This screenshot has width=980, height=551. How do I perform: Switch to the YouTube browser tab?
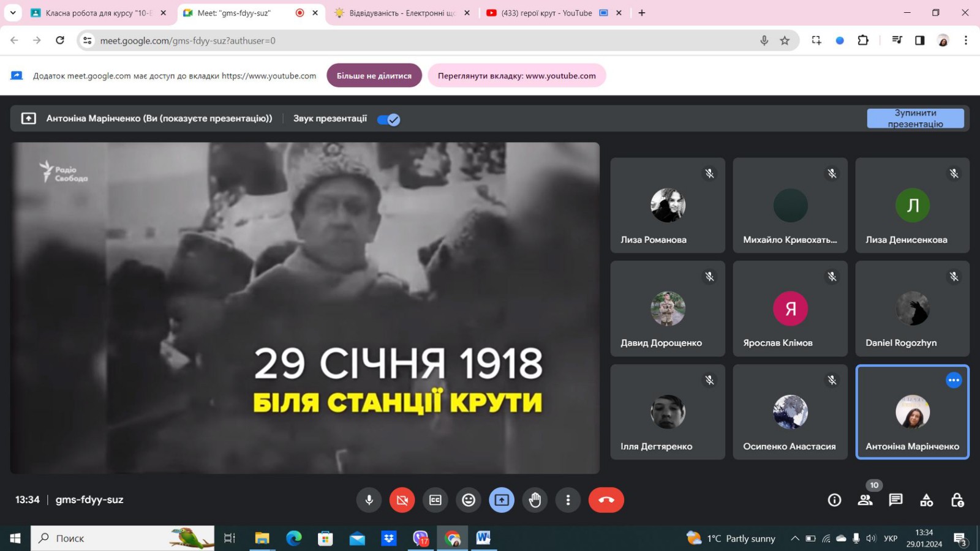point(545,13)
